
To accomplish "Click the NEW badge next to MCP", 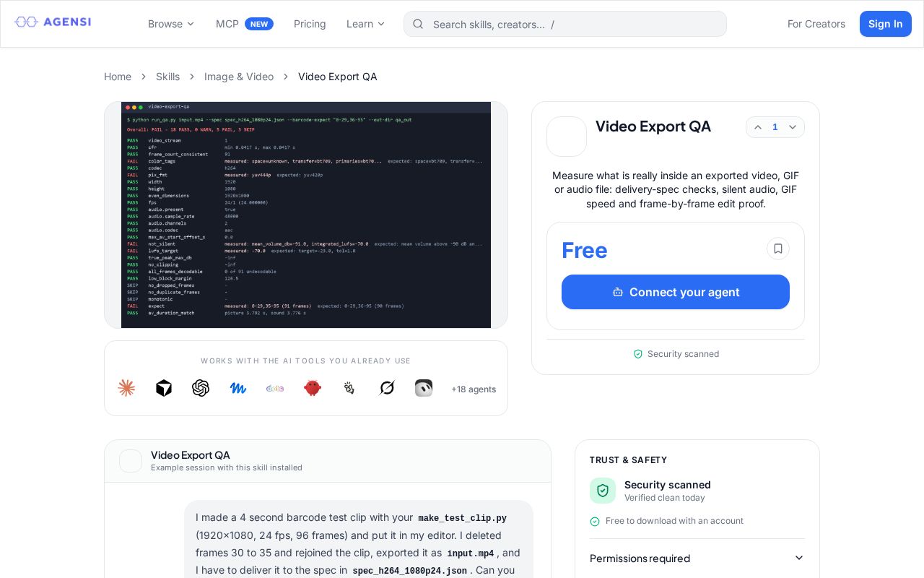I will click(259, 24).
